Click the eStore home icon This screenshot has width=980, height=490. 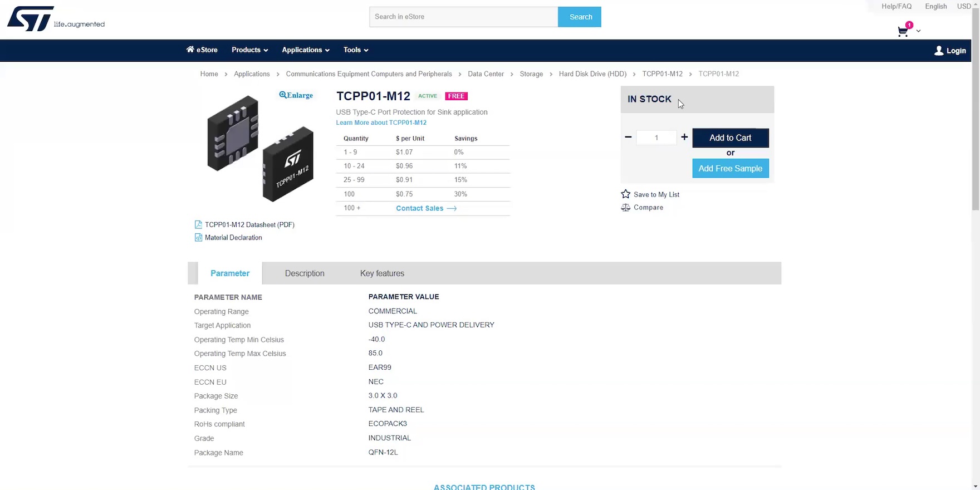(x=190, y=50)
